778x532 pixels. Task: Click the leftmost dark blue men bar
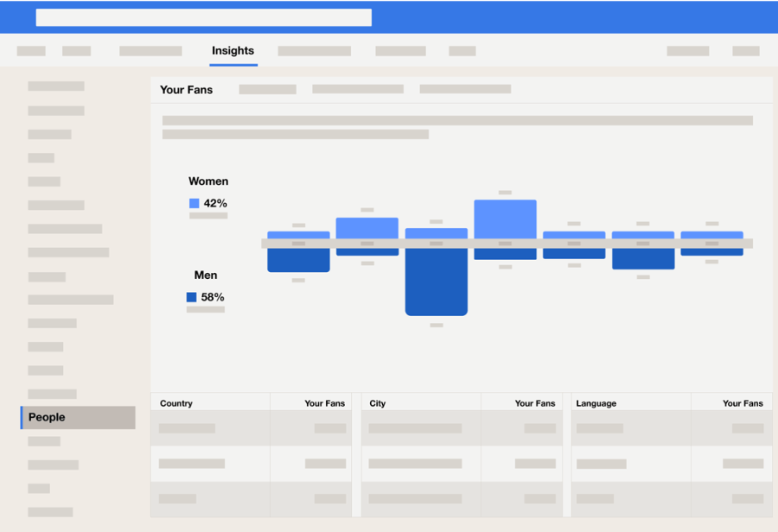298,261
